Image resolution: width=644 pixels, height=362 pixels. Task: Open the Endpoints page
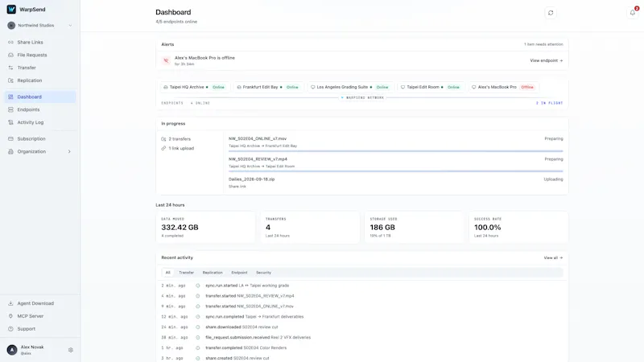[x=39, y=109]
